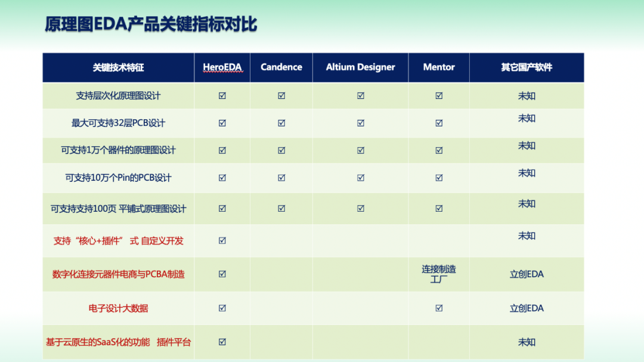
Task: Click Altium Designer checkmark in 32层PCB设计 row
Action: click(x=361, y=123)
